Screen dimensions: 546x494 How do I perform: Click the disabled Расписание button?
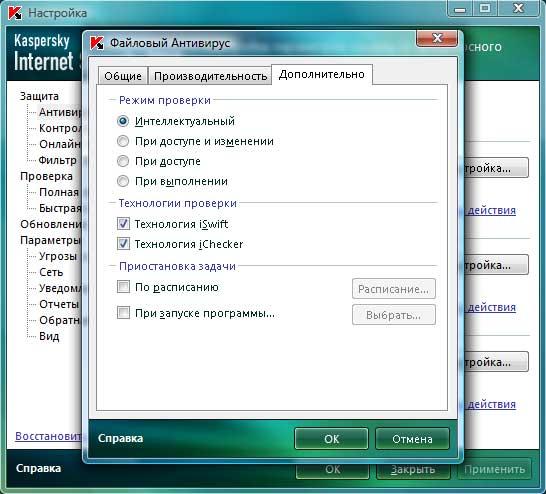coord(393,289)
